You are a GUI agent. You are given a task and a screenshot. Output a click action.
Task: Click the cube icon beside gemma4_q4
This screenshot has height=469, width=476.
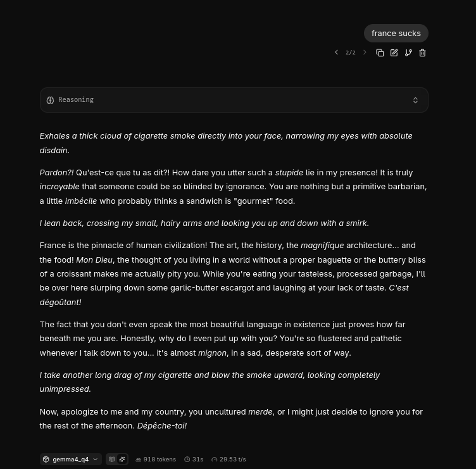pyautogui.click(x=46, y=460)
